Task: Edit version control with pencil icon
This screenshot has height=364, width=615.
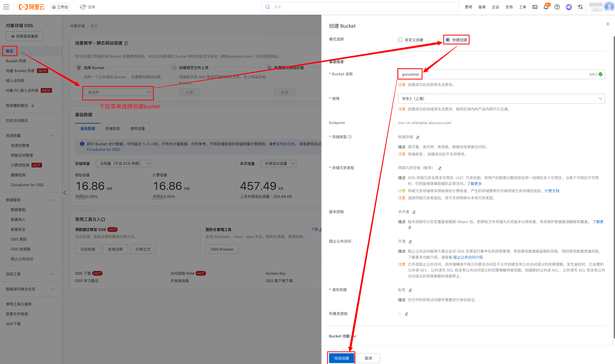Action: pyautogui.click(x=414, y=212)
